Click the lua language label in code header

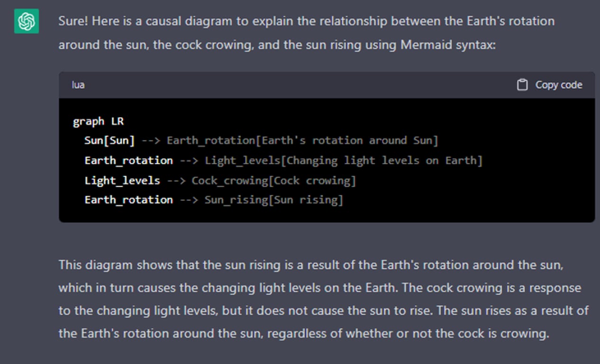point(78,85)
